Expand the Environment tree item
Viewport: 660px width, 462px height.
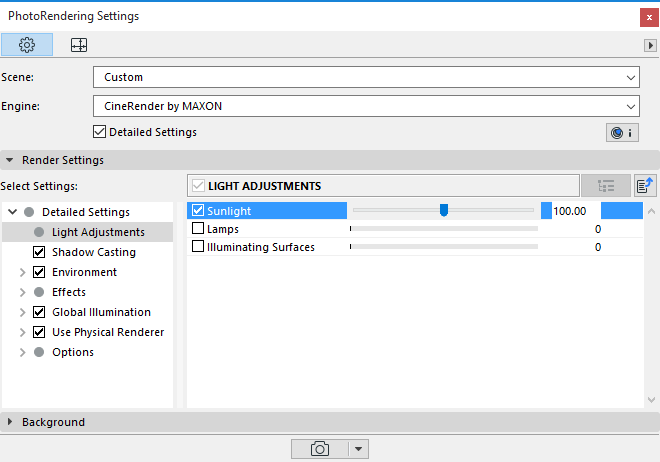[24, 272]
